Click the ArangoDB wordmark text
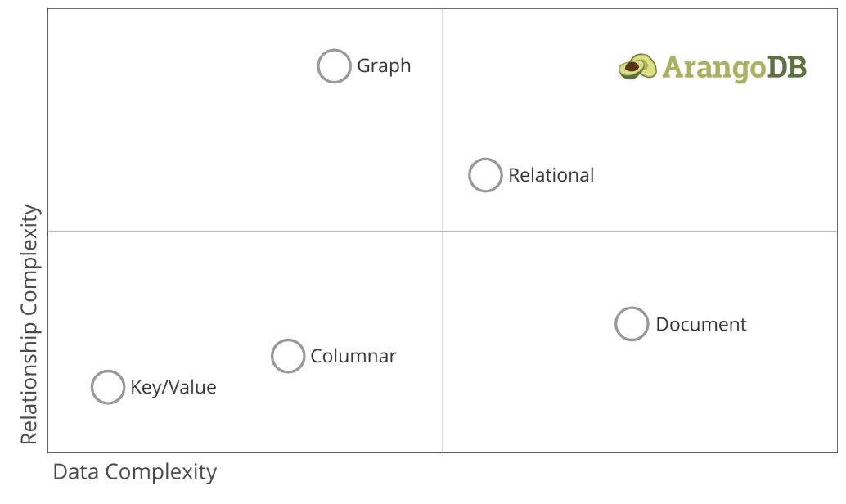The image size is (846, 504). coord(734,69)
